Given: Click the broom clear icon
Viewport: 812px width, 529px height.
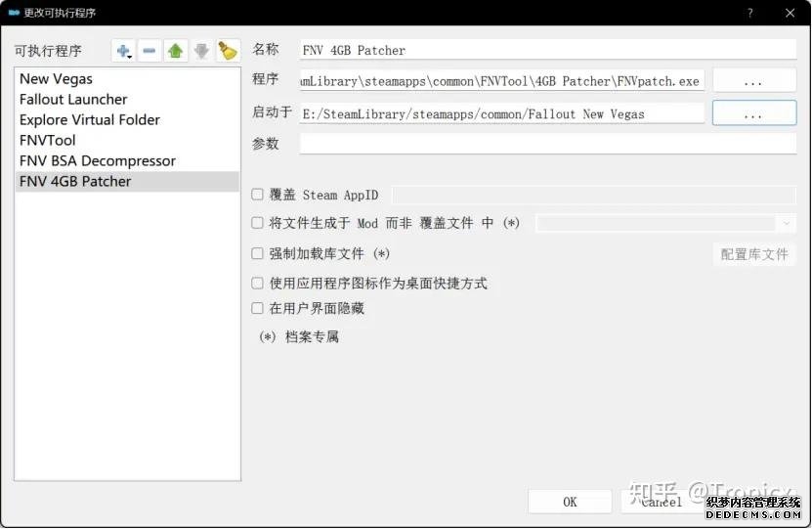Looking at the screenshot, I should 228,51.
